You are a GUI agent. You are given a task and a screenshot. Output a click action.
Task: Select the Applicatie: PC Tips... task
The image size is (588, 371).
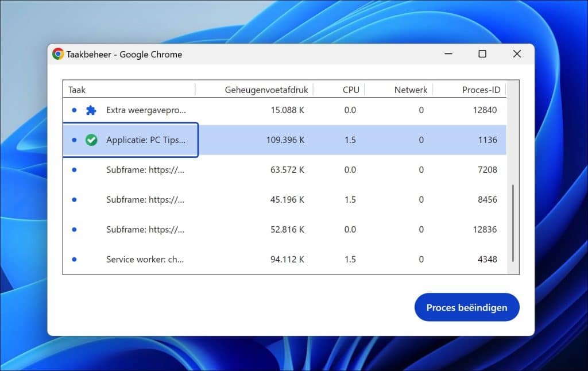pos(285,140)
